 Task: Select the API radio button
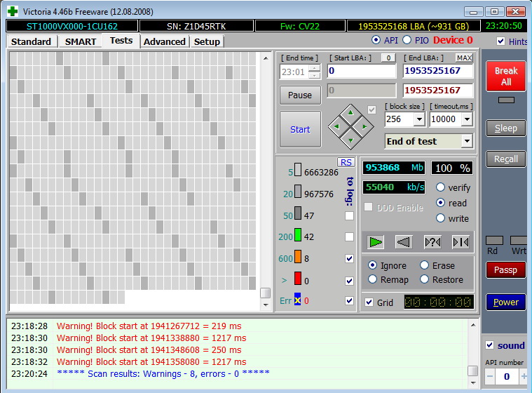(376, 40)
